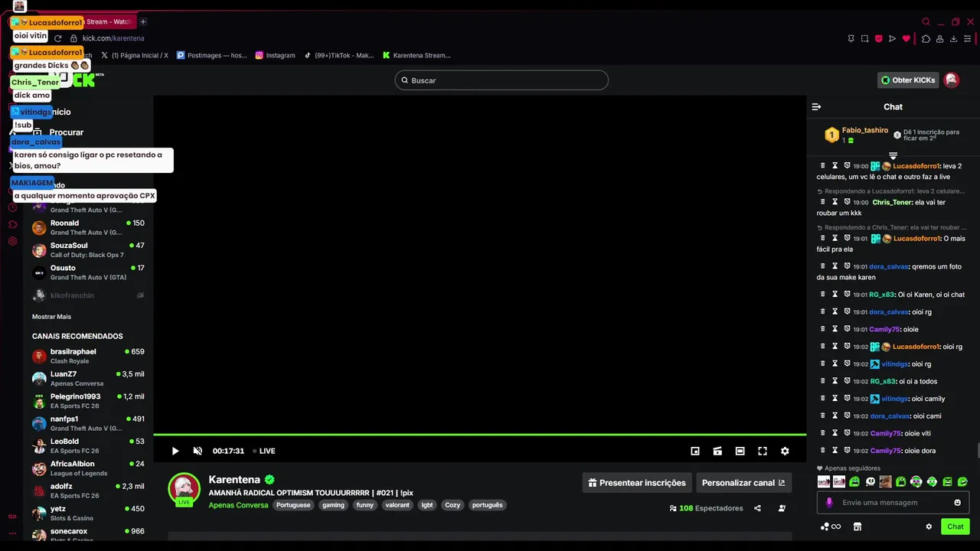980x551 pixels.
Task: Enter fullscreen video mode
Action: (x=763, y=451)
